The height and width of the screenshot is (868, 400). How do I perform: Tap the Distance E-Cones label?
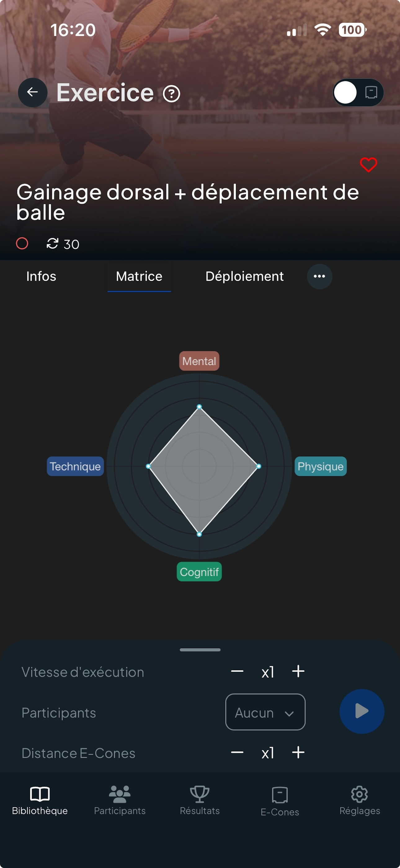(x=78, y=753)
